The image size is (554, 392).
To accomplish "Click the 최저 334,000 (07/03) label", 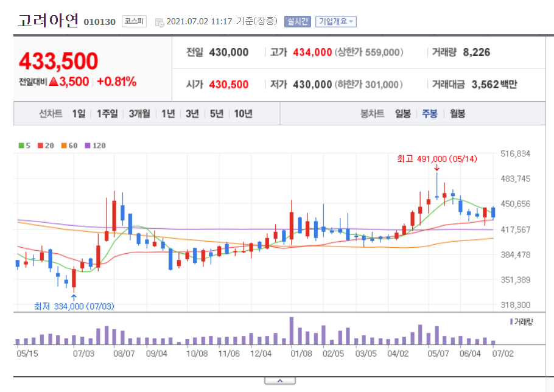I will [x=74, y=306].
